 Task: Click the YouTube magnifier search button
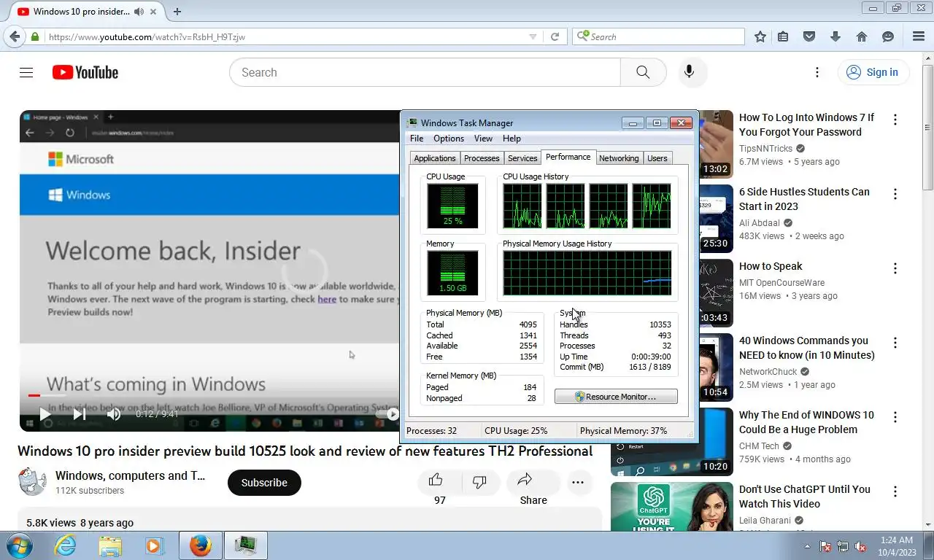pos(643,72)
